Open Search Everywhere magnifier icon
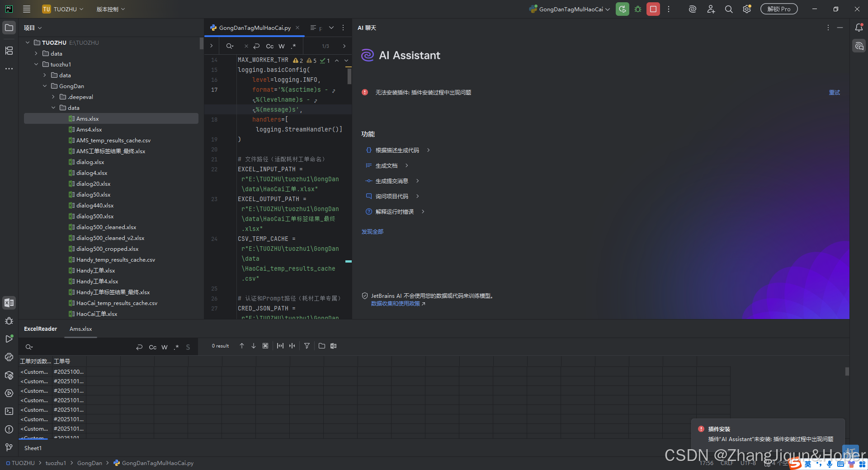The height and width of the screenshot is (470, 868). [728, 9]
